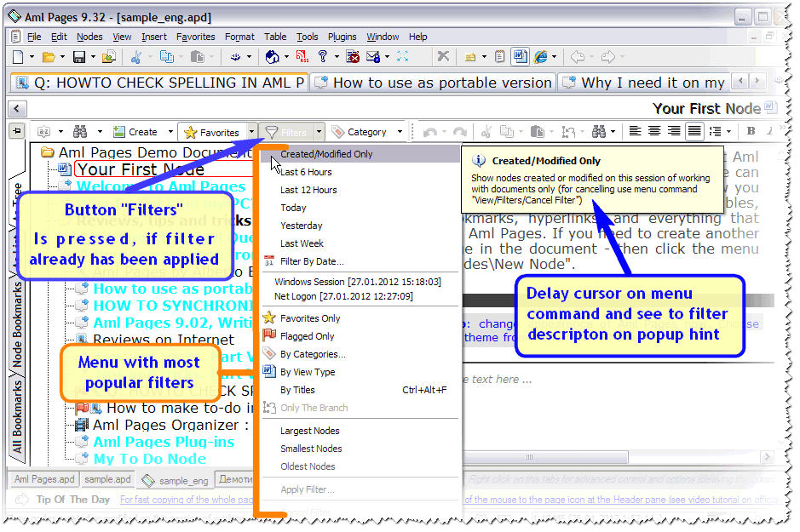Click the collapse panel left-arrow button
The height and width of the screenshot is (532, 800).
click(x=17, y=109)
